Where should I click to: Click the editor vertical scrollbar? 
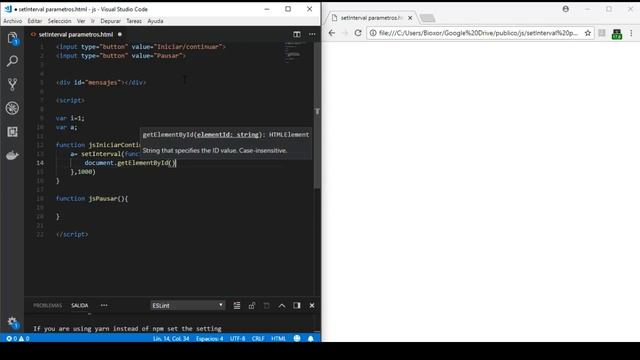317,116
